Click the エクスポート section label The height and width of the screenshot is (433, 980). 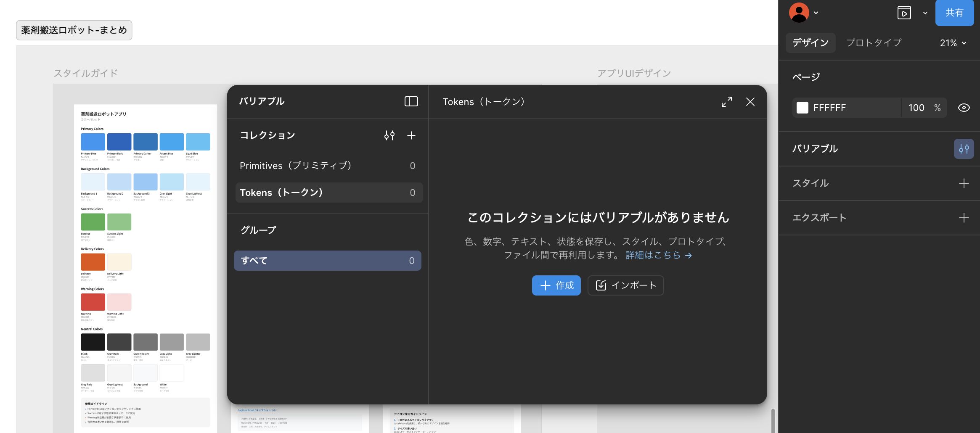click(819, 218)
